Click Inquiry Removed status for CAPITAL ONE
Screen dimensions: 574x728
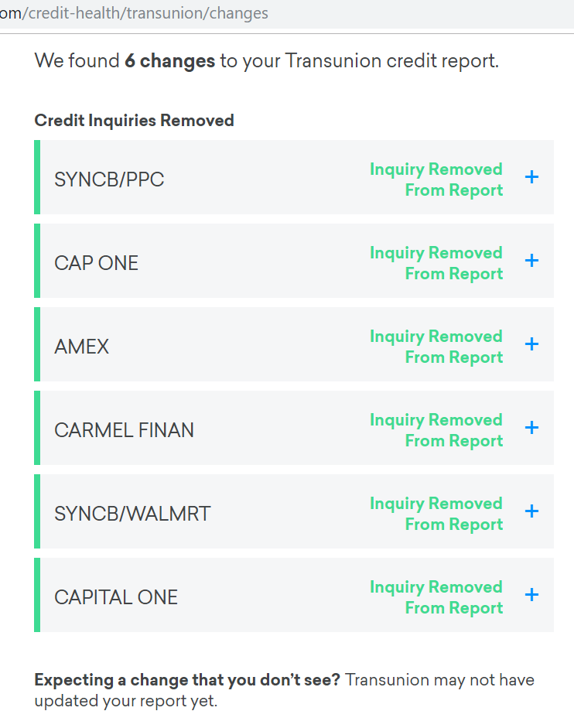coord(436,597)
